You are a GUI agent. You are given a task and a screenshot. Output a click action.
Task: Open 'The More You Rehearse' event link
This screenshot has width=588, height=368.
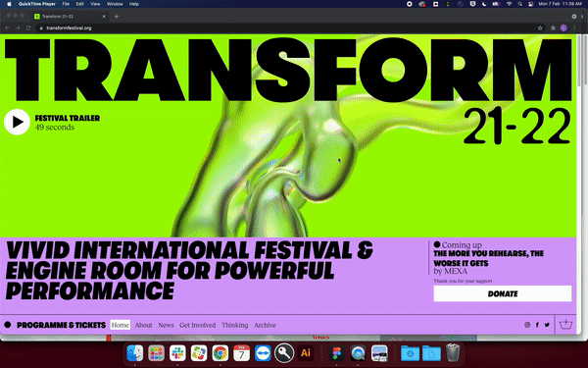(488, 258)
